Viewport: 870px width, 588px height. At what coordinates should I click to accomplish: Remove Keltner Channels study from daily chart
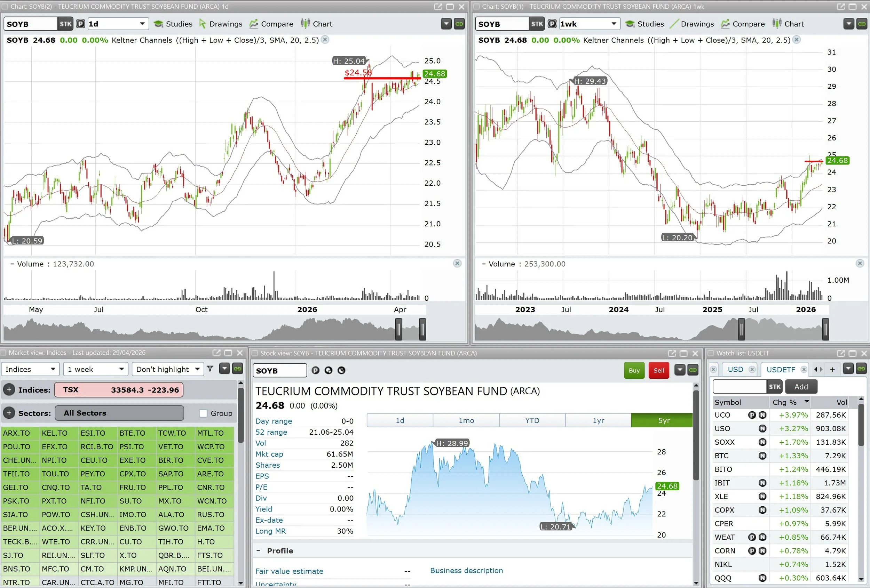(325, 40)
